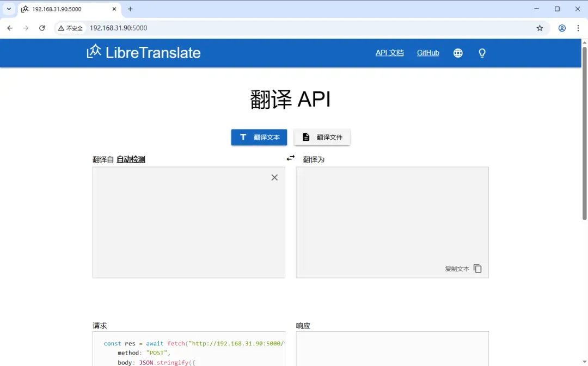Click the copy text clipboard icon
Screen dimensions: 588x366
tap(477, 269)
